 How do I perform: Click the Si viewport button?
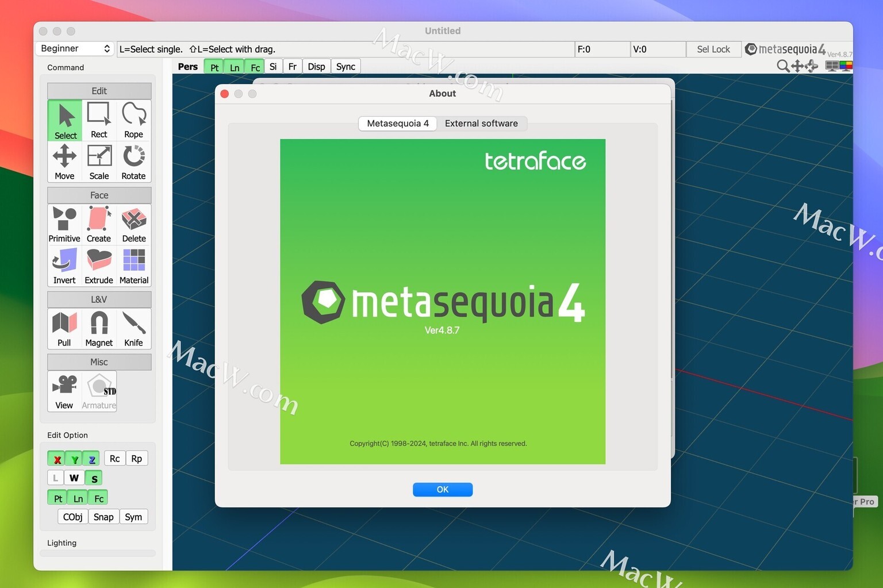273,67
